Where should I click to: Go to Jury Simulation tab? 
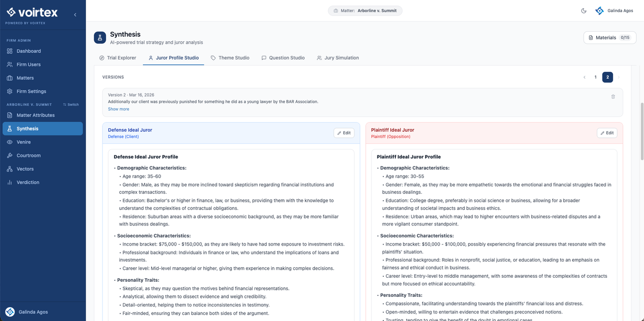(338, 58)
